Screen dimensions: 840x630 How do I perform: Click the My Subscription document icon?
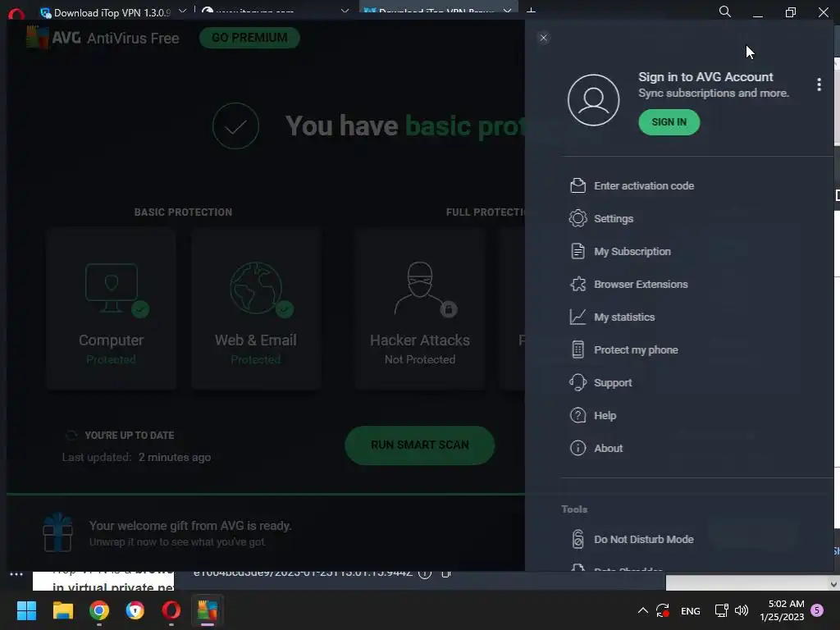(x=577, y=251)
